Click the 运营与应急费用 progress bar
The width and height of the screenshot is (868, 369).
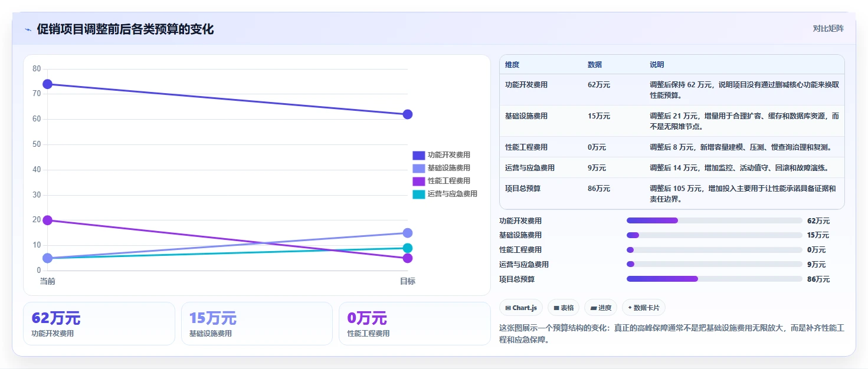pos(715,264)
